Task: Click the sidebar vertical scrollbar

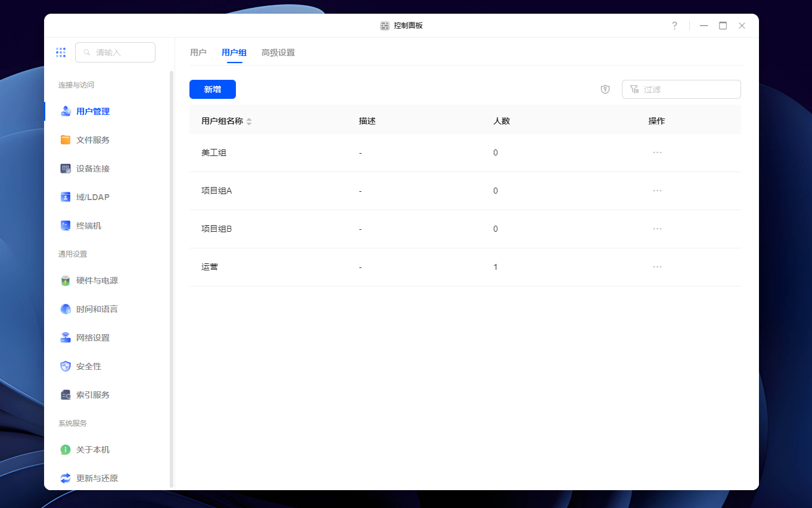Action: tap(172, 279)
